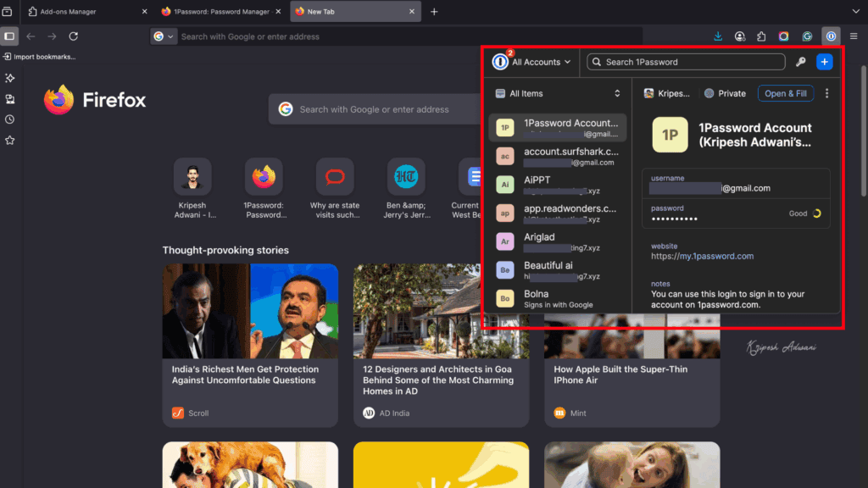This screenshot has height=488, width=868.
Task: Click the Grammarly extension icon
Action: (x=807, y=36)
